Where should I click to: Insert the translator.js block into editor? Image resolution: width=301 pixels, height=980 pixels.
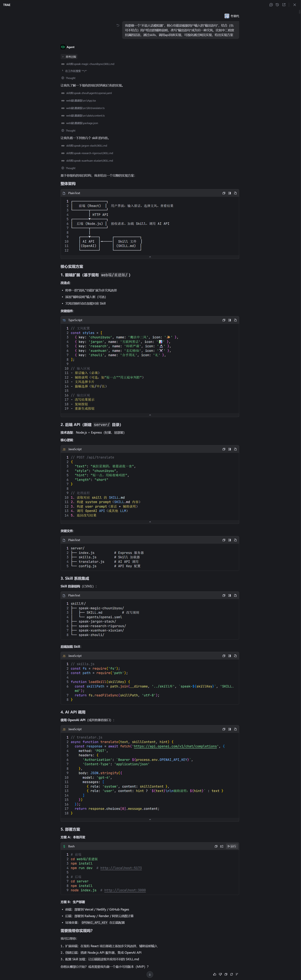(x=229, y=729)
